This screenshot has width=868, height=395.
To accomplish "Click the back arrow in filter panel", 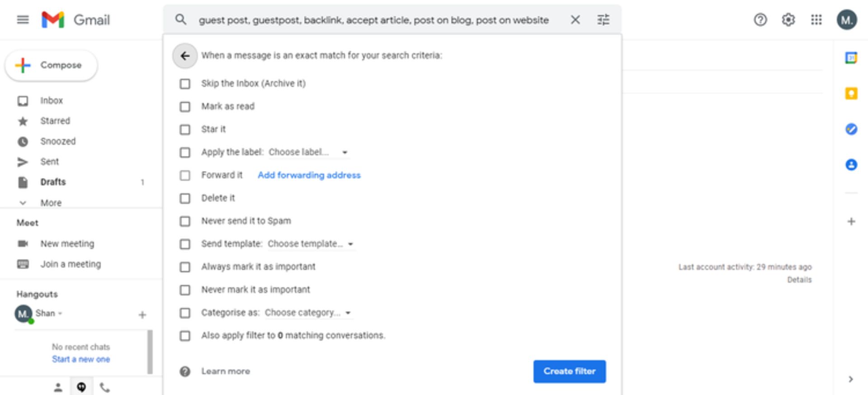I will [x=184, y=56].
